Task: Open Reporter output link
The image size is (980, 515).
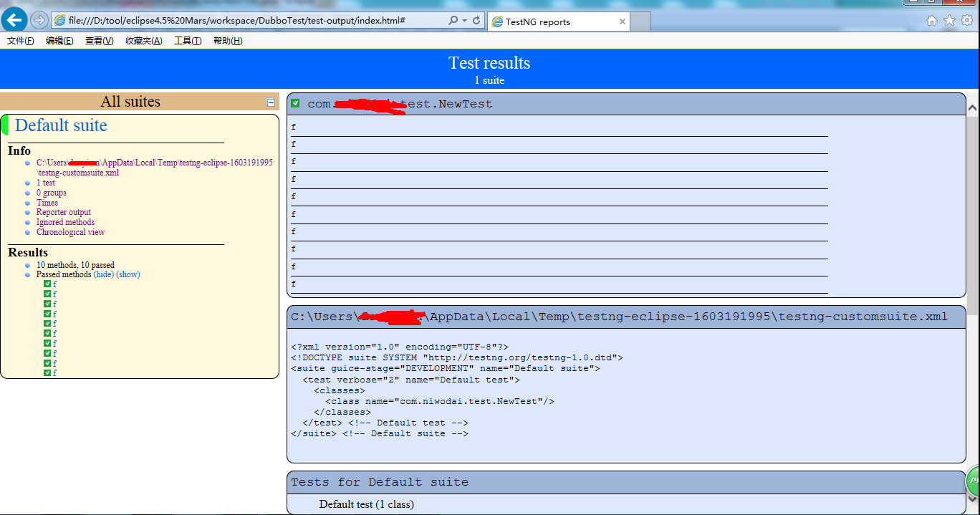Action: tap(64, 212)
